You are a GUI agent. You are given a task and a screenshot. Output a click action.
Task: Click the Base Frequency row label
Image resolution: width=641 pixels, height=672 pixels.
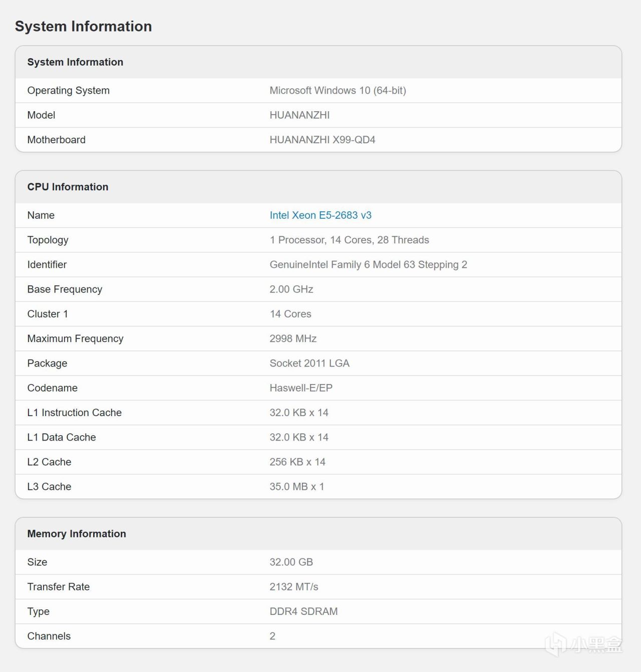(65, 289)
